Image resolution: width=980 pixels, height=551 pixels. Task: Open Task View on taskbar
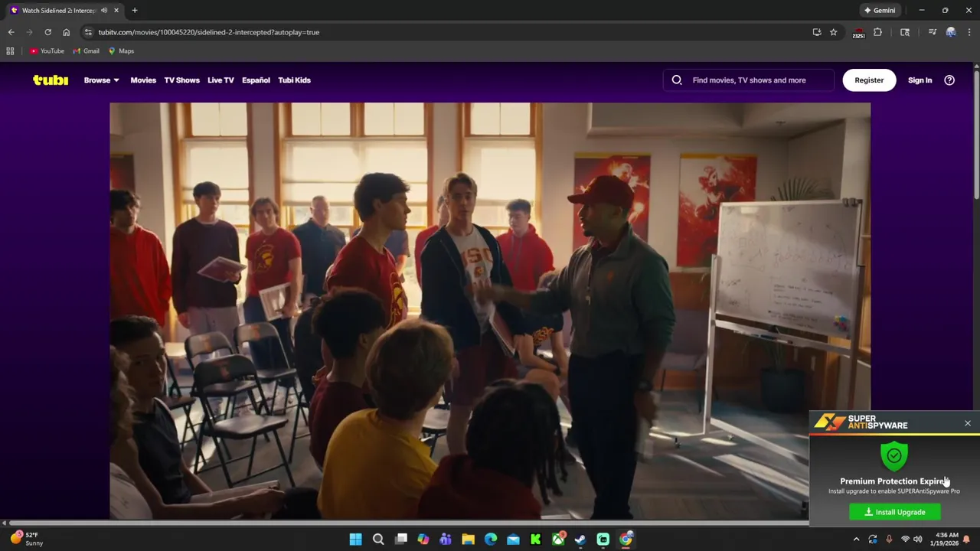click(400, 540)
